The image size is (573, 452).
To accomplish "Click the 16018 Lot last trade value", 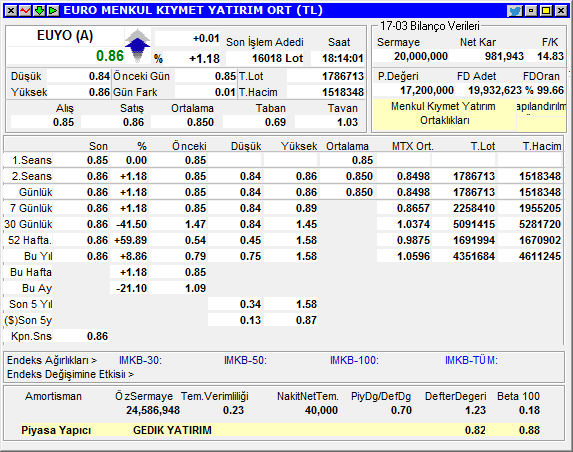I will (x=277, y=58).
